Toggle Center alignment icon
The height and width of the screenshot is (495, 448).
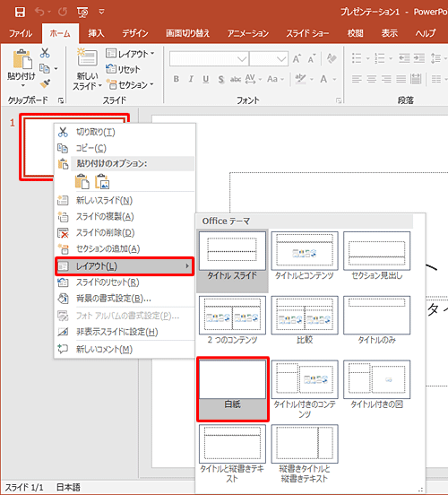tap(372, 79)
